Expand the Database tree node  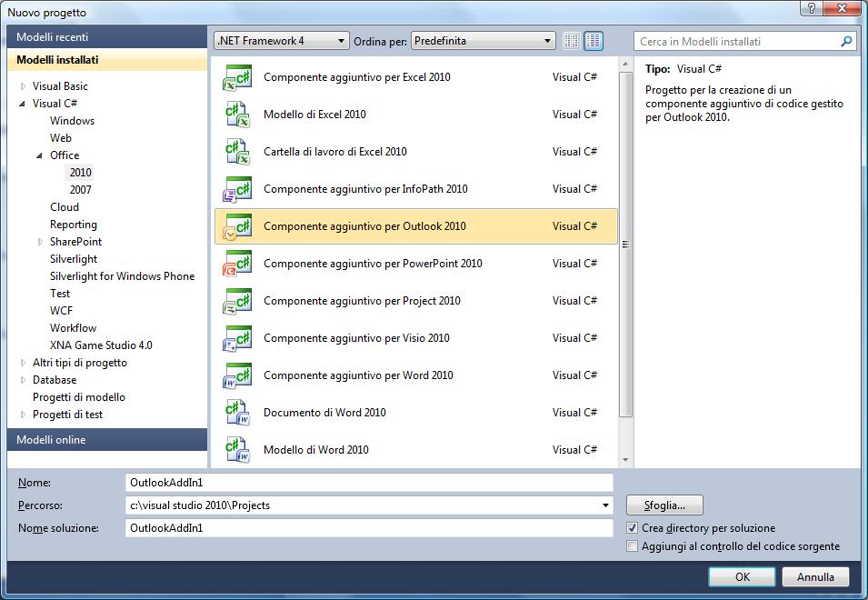tap(23, 380)
